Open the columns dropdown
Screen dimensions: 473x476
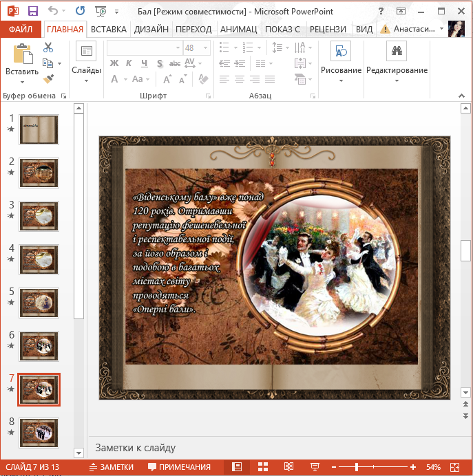click(264, 63)
